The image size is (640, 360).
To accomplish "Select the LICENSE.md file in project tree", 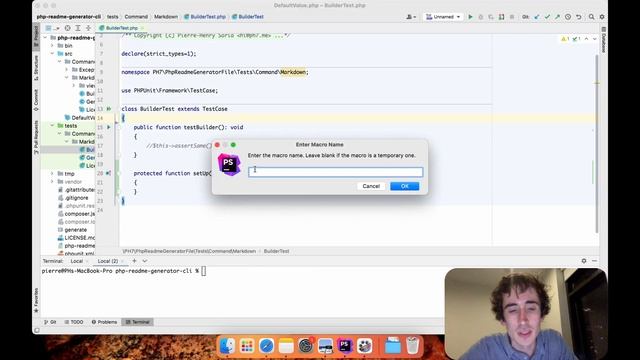I will (x=76, y=238).
